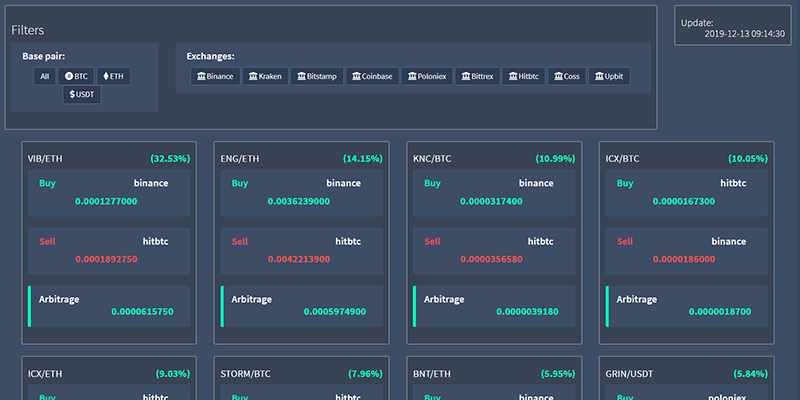The image size is (800, 400).
Task: Select the GRIN/USDT pair title
Action: (x=631, y=374)
